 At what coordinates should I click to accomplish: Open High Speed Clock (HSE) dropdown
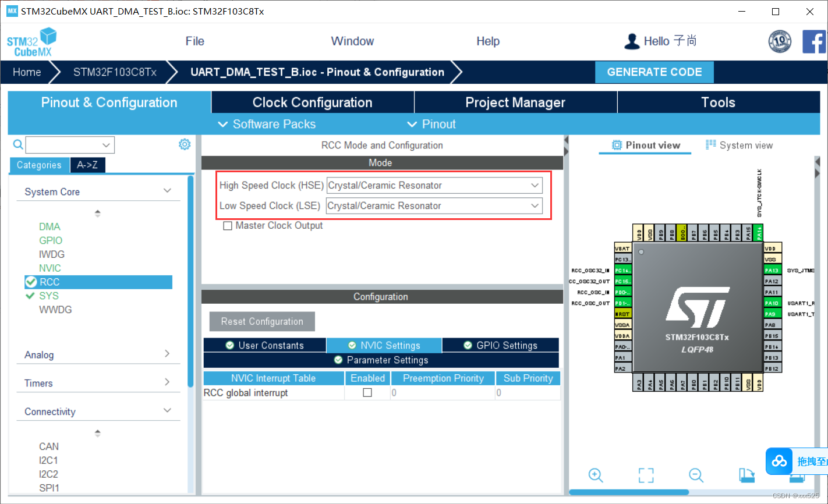(x=434, y=186)
